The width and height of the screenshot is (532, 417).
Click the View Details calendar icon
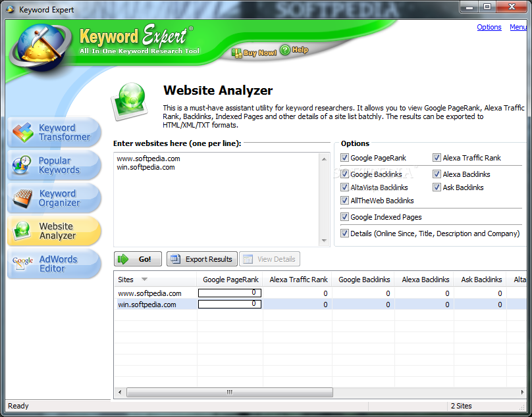248,259
